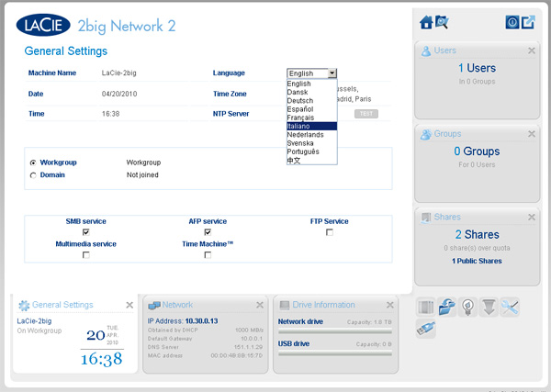Choose Português from the language list
This screenshot has width=551, height=392.
click(311, 151)
